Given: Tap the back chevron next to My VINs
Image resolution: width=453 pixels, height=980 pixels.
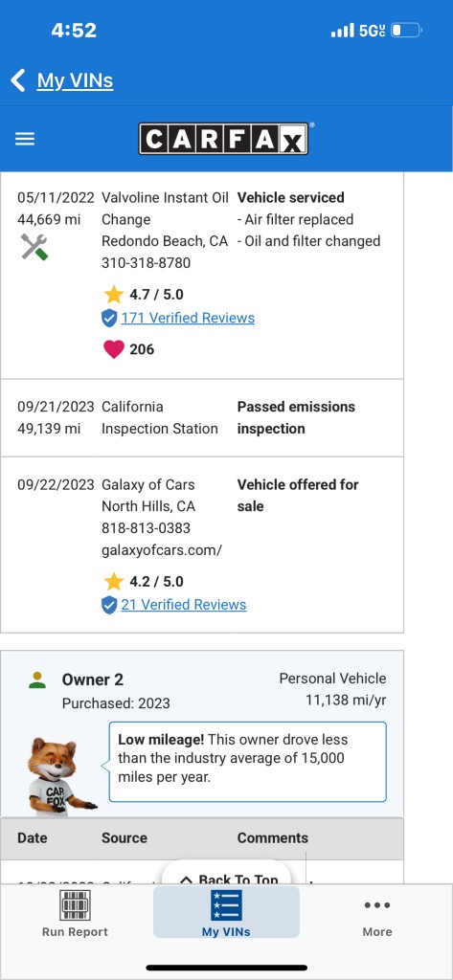Looking at the screenshot, I should pos(18,80).
